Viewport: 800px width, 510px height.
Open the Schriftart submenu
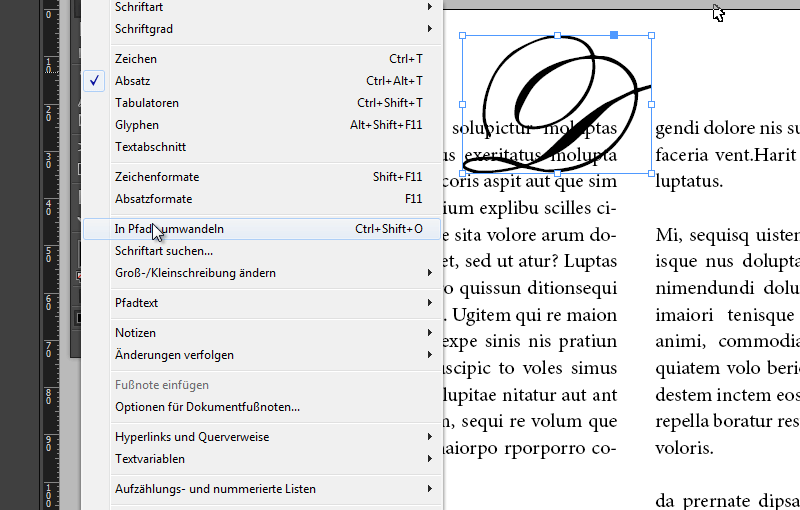tap(262, 7)
